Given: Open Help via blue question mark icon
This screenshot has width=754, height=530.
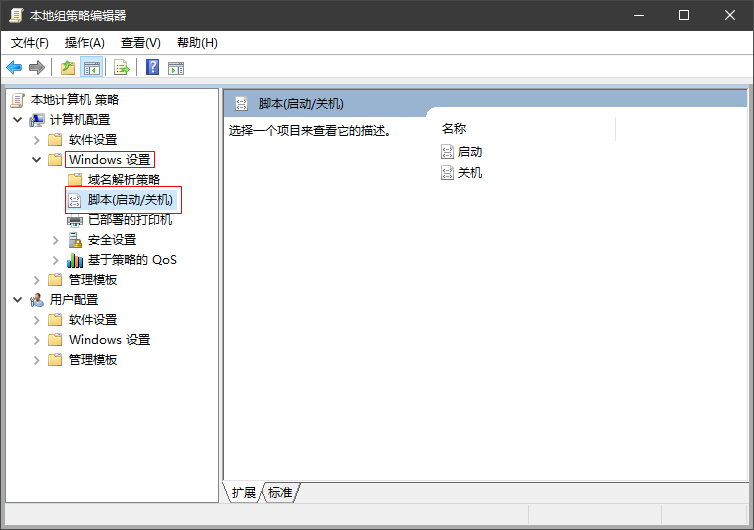Looking at the screenshot, I should point(152,67).
